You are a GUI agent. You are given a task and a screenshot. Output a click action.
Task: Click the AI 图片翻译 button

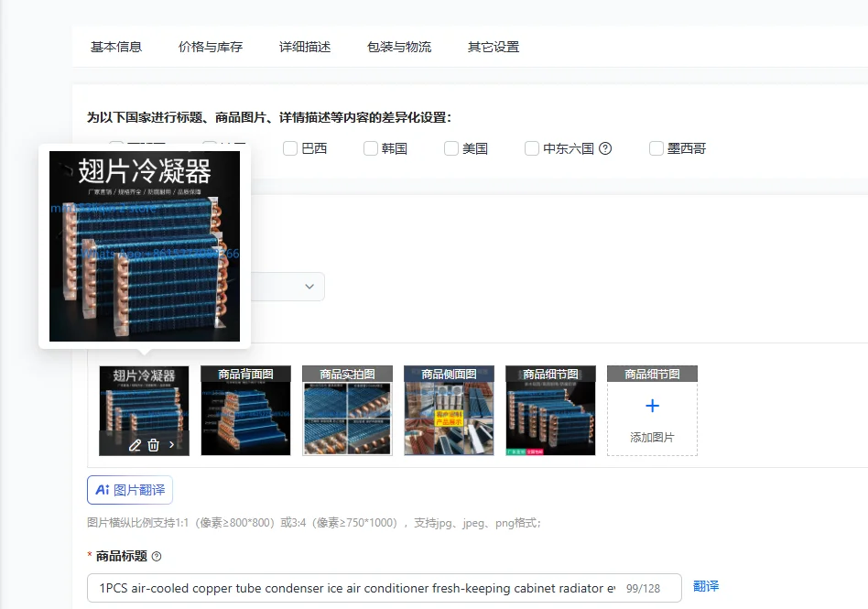130,490
